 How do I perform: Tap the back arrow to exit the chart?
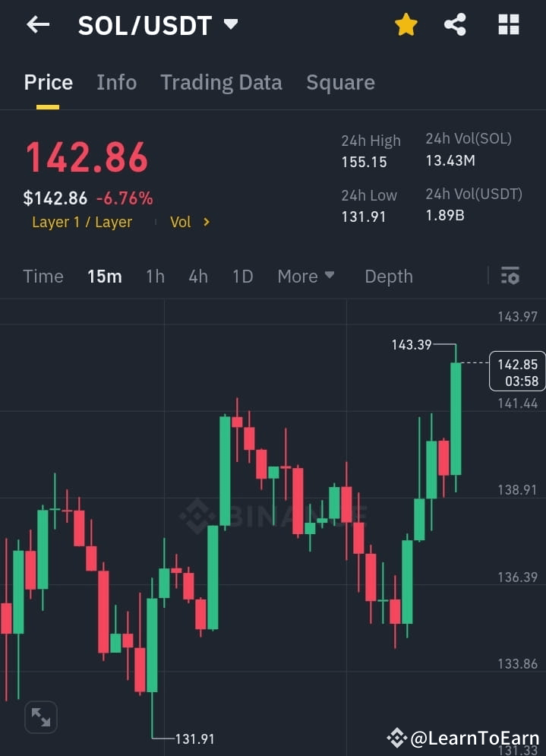click(36, 24)
